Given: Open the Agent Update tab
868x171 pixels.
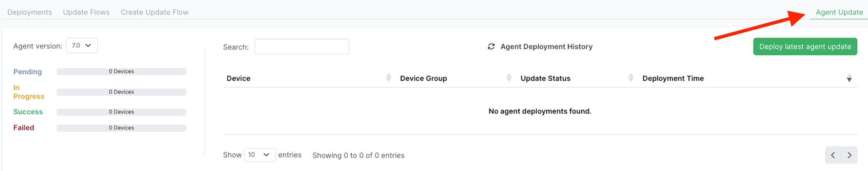Looking at the screenshot, I should pyautogui.click(x=839, y=12).
